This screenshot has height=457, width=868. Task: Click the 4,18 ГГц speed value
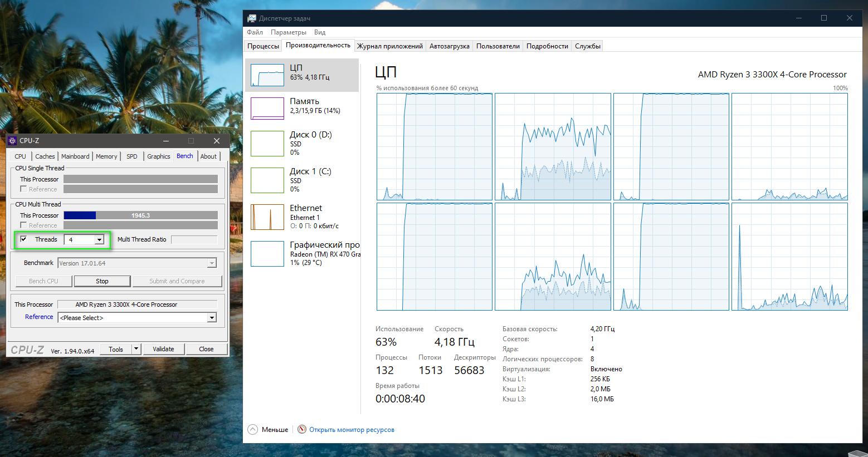[x=455, y=342]
